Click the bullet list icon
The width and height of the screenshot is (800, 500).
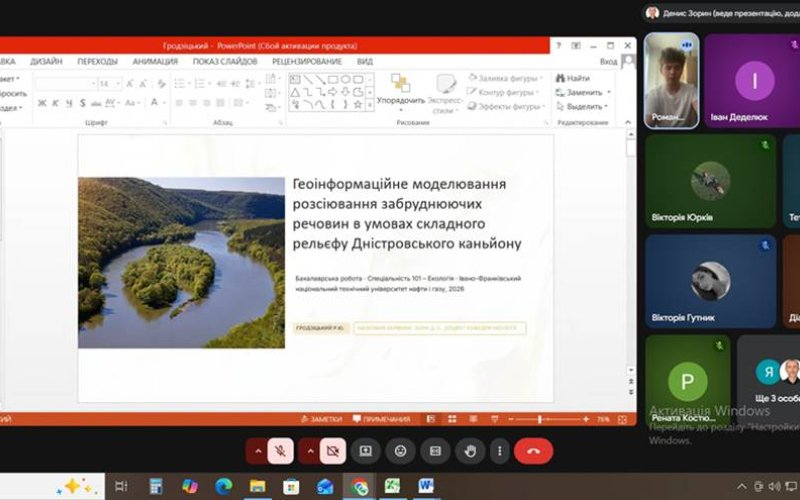(x=181, y=84)
